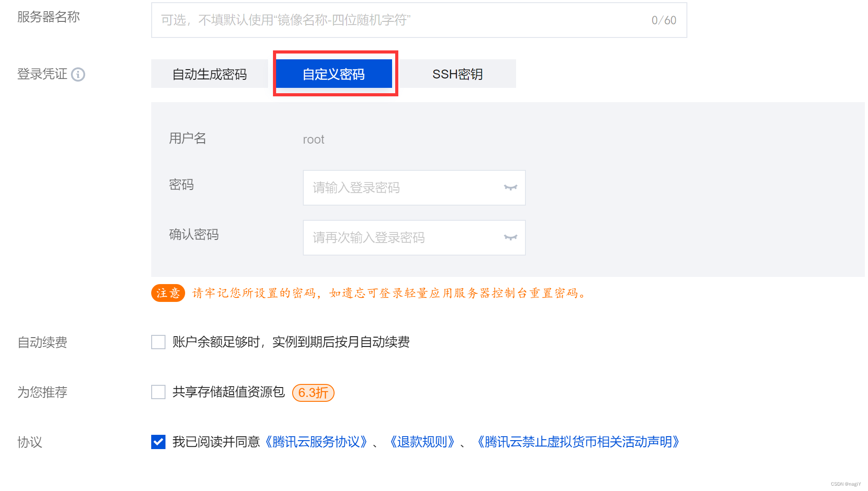Reveal password via eye icon in 密码 field
The height and width of the screenshot is (491, 868).
pos(510,187)
